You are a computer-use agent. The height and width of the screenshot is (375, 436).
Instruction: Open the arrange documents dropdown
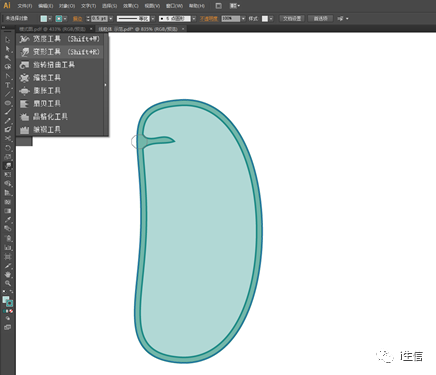[x=235, y=6]
